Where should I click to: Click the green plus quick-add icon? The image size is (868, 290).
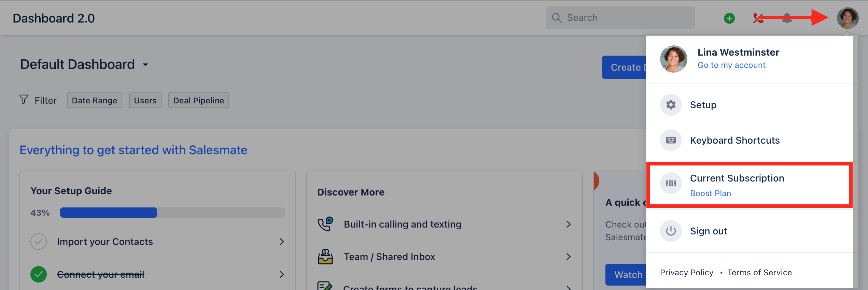coord(729,18)
